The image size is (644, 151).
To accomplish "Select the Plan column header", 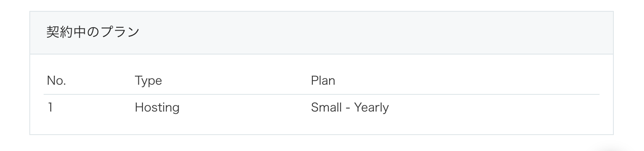I will click(x=323, y=81).
